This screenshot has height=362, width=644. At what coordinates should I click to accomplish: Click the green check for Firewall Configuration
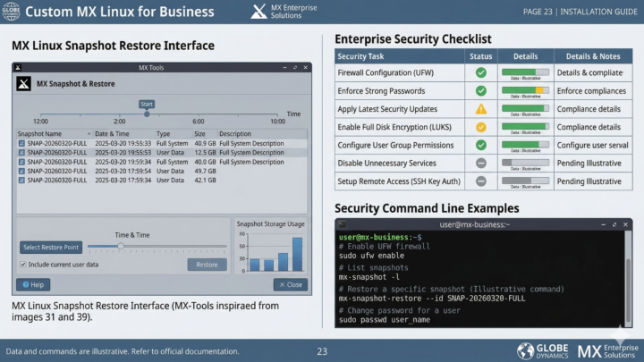click(x=480, y=72)
